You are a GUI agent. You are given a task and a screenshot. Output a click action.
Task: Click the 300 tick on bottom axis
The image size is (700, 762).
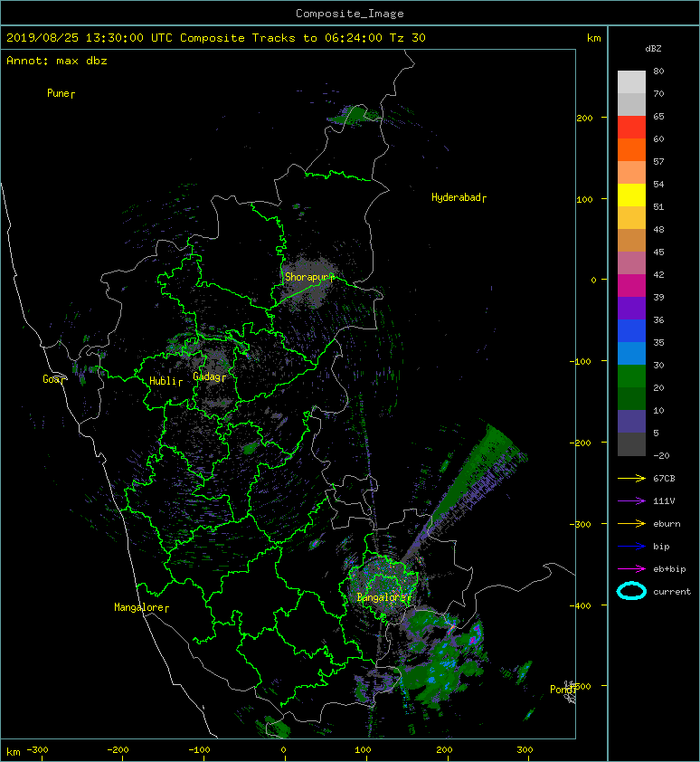click(525, 750)
